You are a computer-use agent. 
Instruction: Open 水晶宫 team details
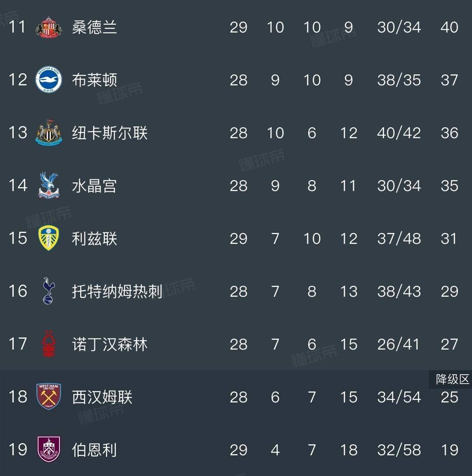point(92,186)
